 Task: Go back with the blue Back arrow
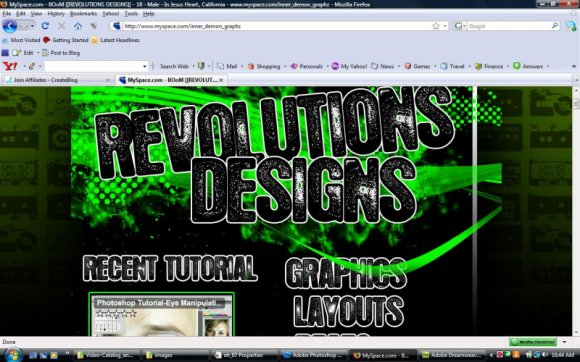point(10,26)
